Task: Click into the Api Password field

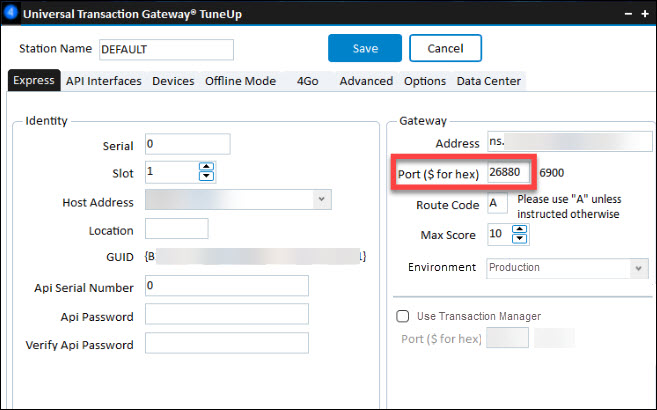Action: click(x=226, y=315)
